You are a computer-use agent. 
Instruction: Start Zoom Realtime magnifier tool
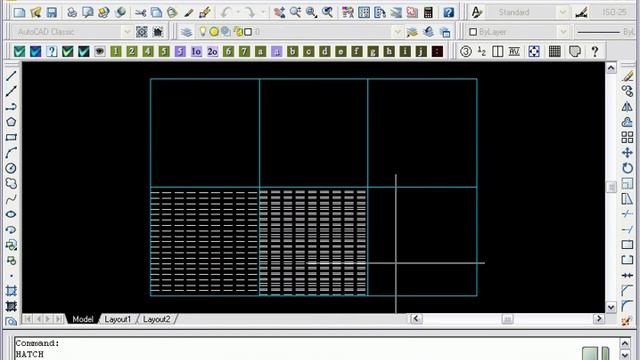click(x=295, y=13)
